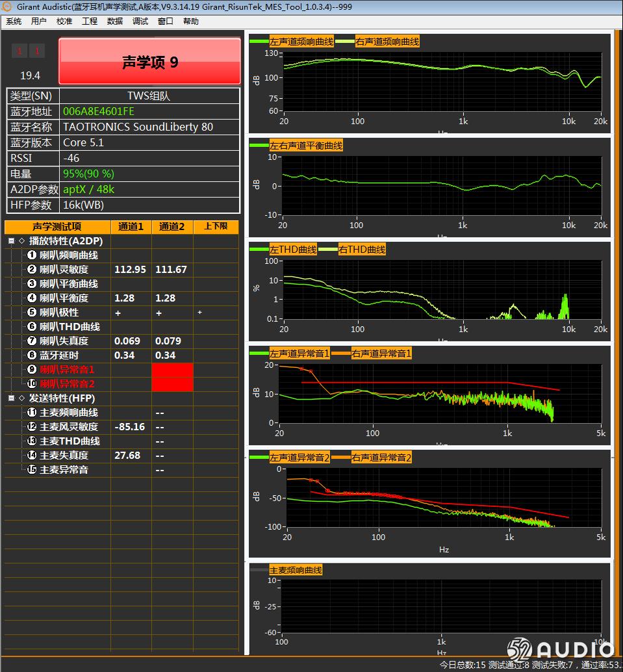
Task: Click the red 喇叭异常音2 result cell
Action: 172,383
